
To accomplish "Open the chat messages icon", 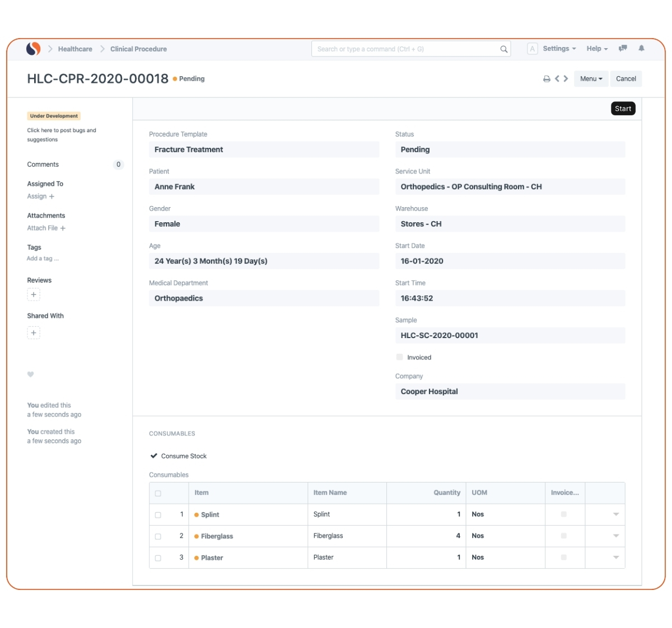I will pos(623,49).
